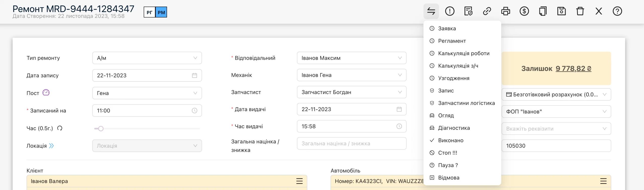
Task: Open the document check icon in toolbar
Action: (468, 11)
